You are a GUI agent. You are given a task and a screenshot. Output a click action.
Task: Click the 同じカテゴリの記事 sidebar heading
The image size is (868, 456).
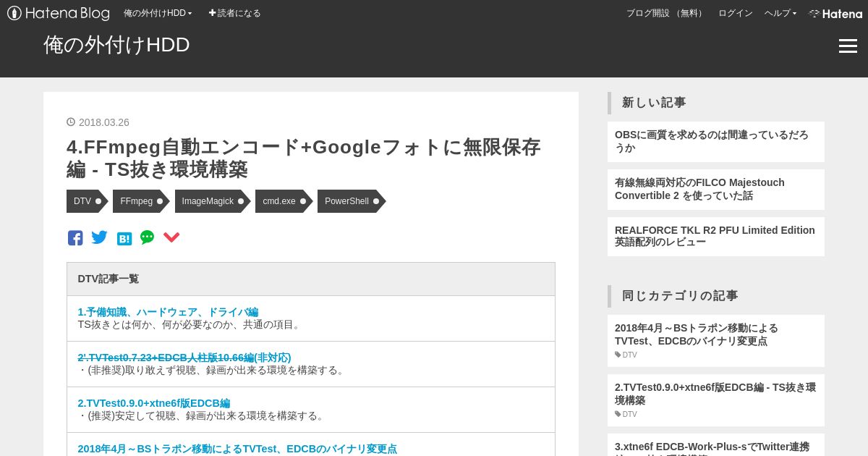(680, 296)
